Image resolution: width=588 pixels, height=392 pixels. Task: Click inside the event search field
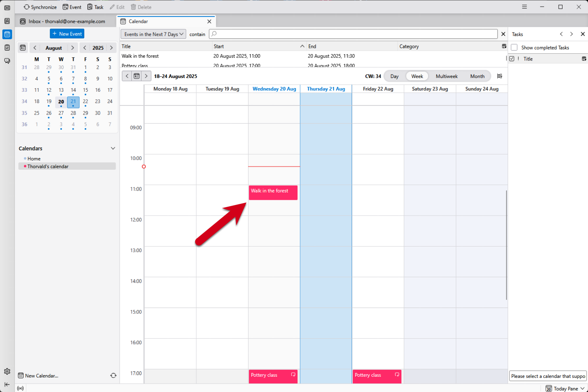(353, 34)
